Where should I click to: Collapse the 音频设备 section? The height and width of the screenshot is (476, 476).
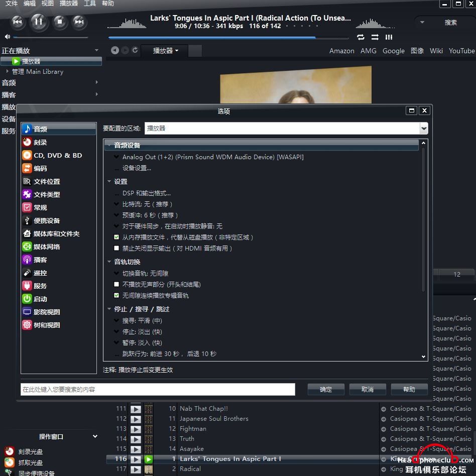click(x=108, y=145)
